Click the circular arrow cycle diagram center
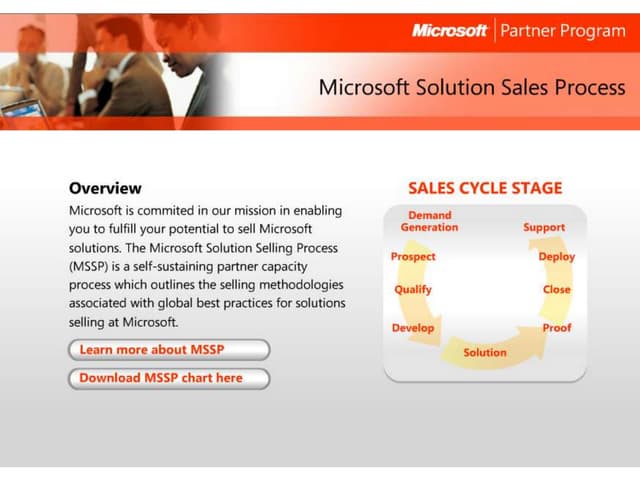 point(485,290)
